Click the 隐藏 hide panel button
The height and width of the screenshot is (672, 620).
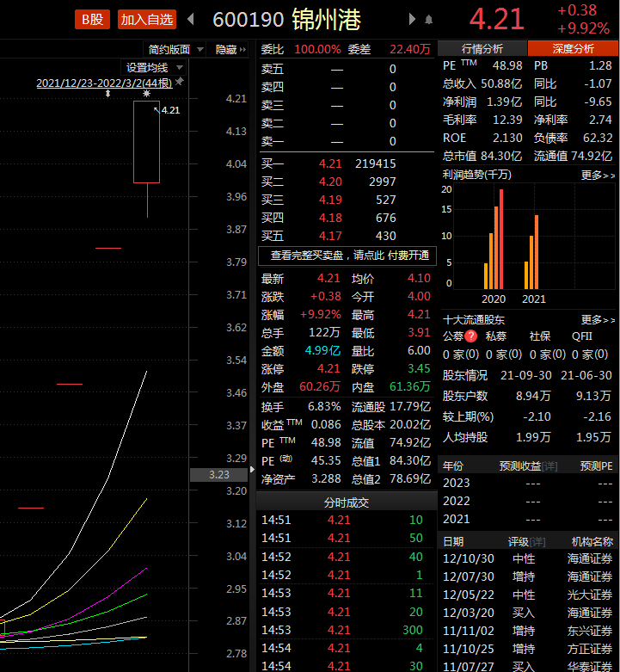[230, 50]
